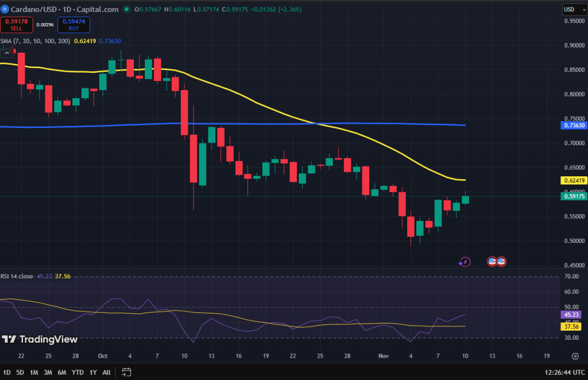Open the USD currency dropdown
This screenshot has height=380, width=588.
[x=571, y=9]
